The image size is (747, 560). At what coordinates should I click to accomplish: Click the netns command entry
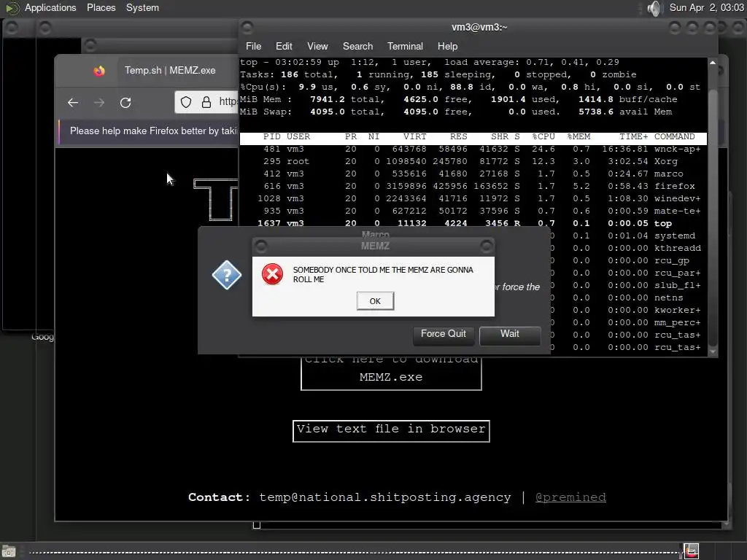(668, 297)
